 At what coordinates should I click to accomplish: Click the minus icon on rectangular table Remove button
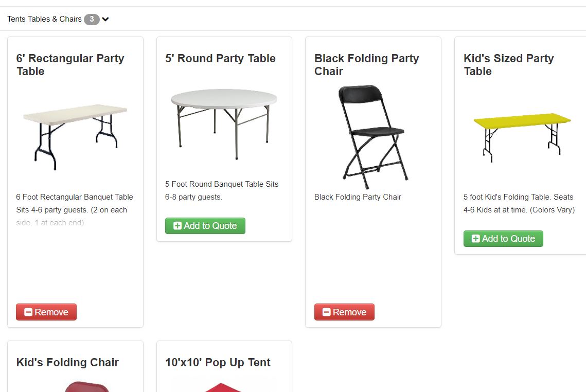pyautogui.click(x=28, y=312)
